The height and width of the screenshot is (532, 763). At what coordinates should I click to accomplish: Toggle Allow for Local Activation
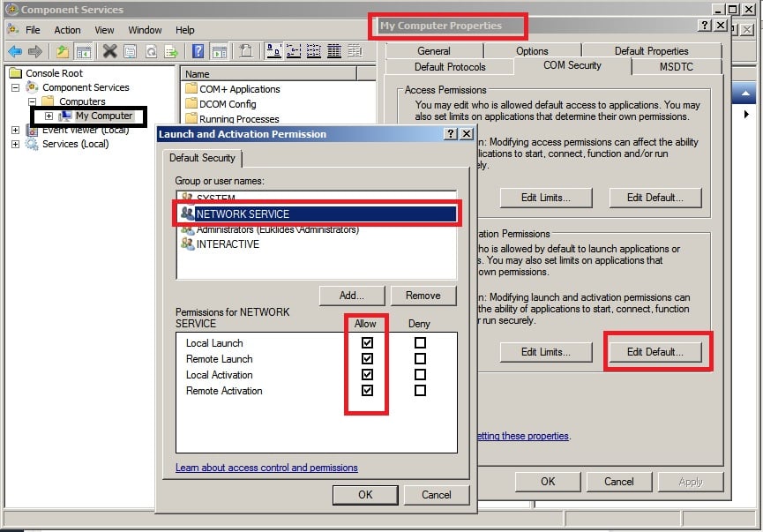(x=368, y=374)
